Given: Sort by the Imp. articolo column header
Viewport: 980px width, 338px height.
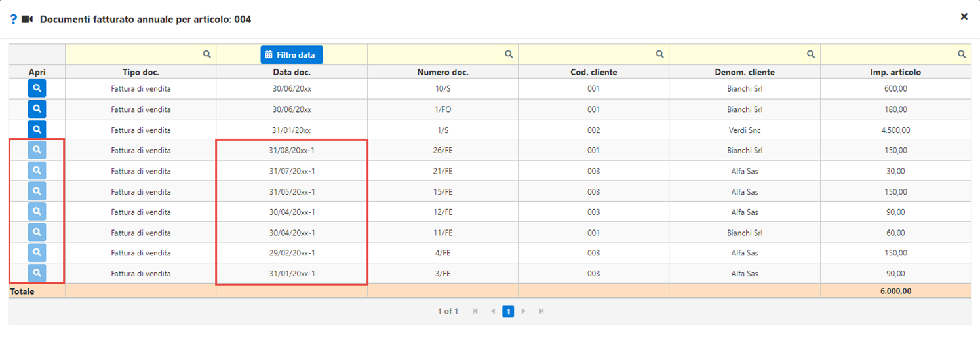Looking at the screenshot, I should [895, 72].
